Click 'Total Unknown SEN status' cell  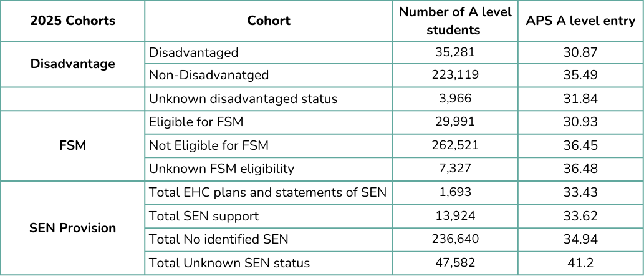click(229, 263)
